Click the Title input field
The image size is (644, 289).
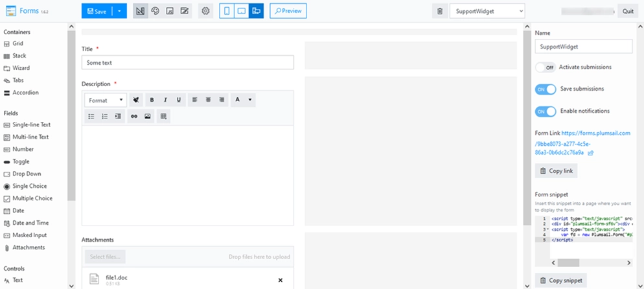point(188,62)
